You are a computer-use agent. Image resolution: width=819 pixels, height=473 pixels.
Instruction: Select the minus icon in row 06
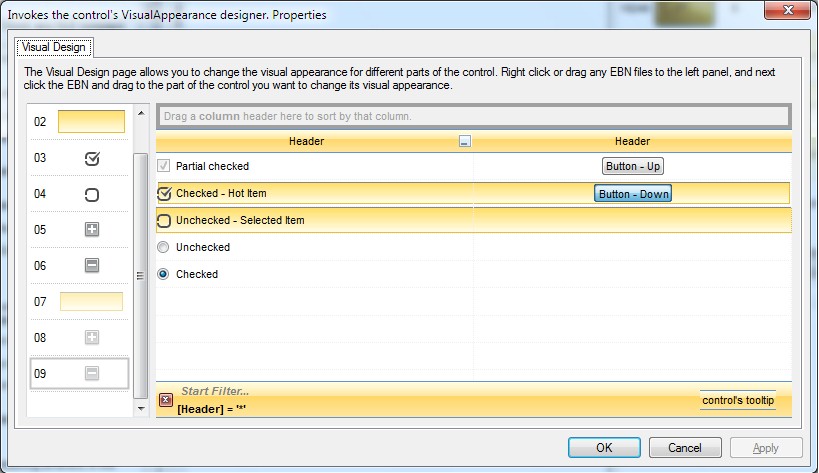tap(92, 266)
